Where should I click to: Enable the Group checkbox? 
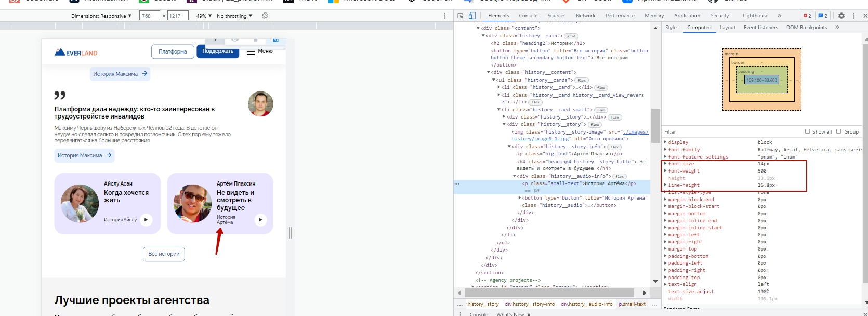(x=838, y=131)
